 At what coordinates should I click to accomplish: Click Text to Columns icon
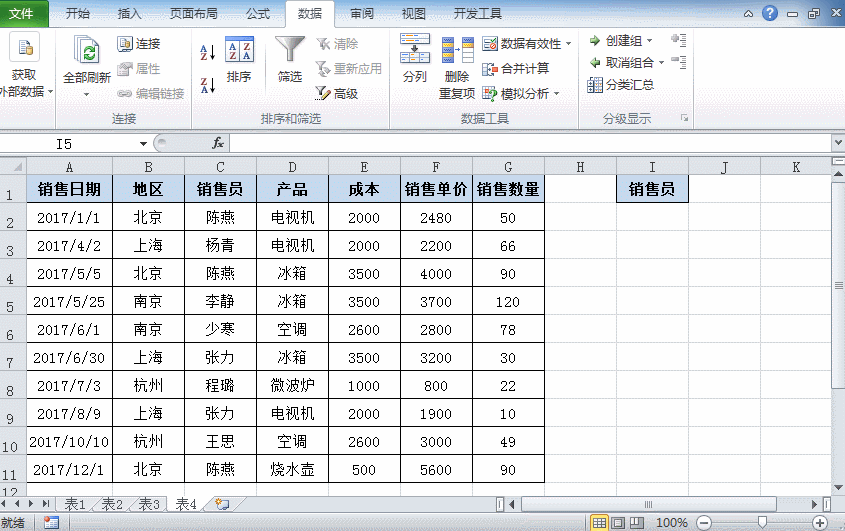click(x=414, y=49)
